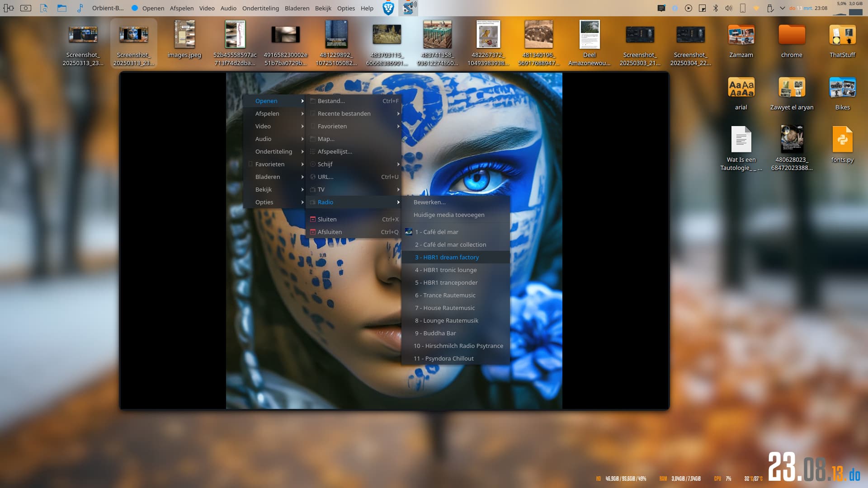Play station 1 - Café del mar

(456, 232)
